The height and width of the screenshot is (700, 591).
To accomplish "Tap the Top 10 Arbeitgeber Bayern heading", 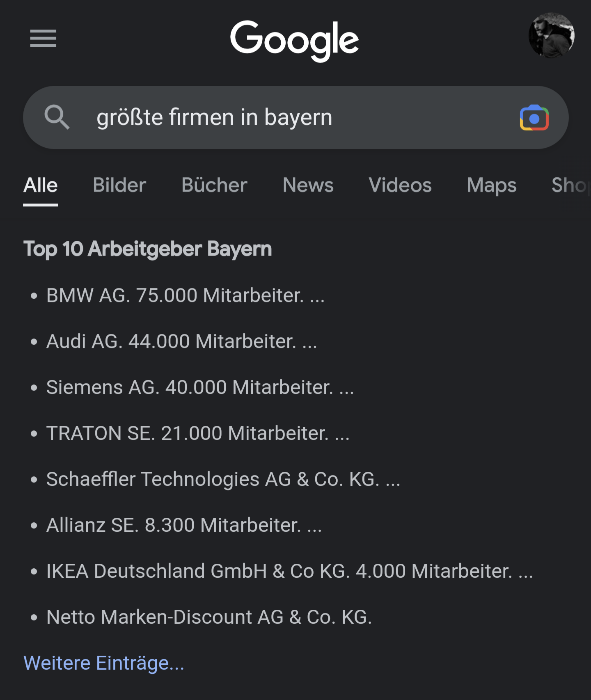I will pos(148,249).
